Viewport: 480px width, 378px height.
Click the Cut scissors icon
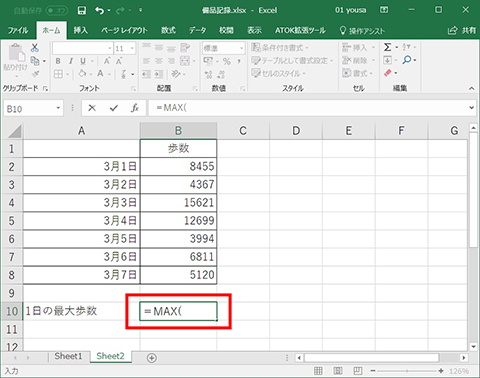point(35,48)
